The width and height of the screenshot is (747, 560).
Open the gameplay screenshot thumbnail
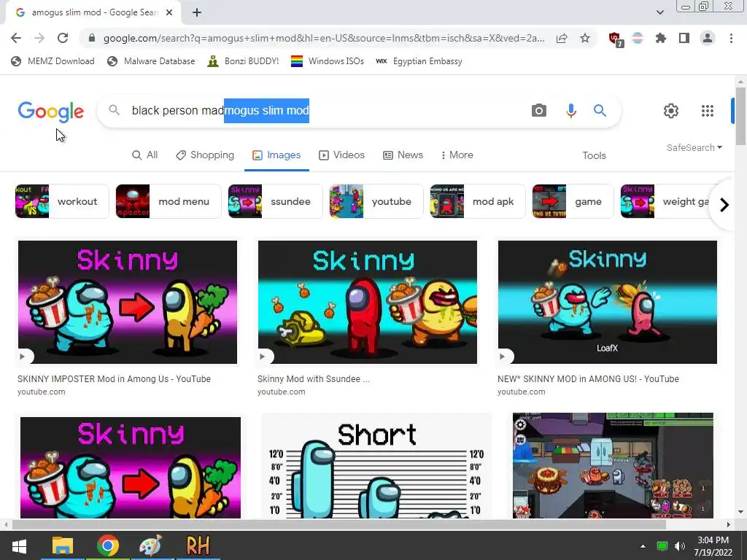coord(613,465)
